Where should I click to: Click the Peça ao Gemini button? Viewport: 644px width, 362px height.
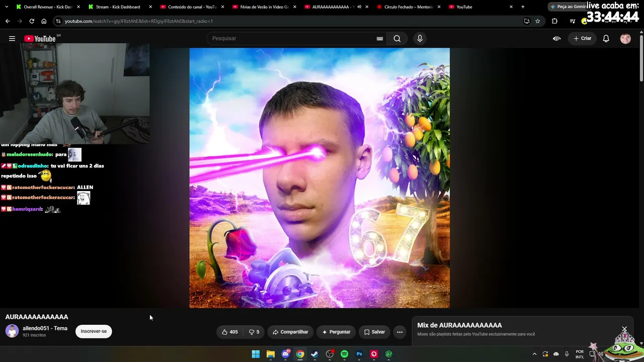click(569, 7)
